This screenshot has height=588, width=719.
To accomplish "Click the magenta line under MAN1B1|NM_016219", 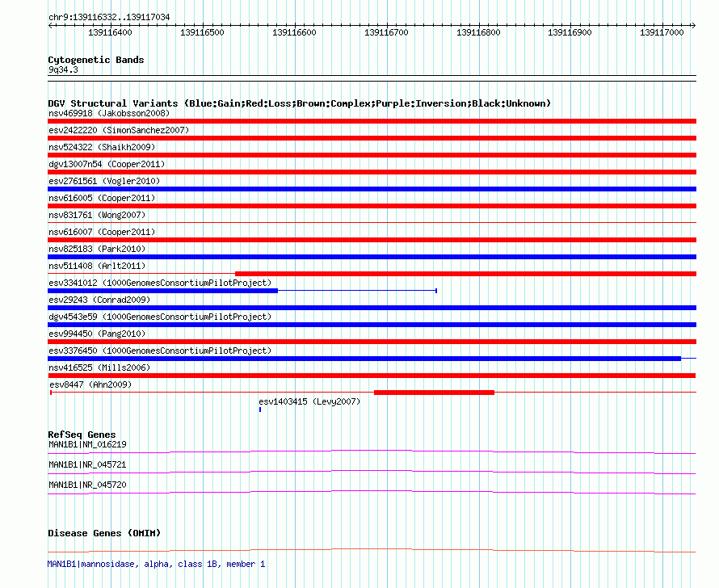I will [372, 451].
